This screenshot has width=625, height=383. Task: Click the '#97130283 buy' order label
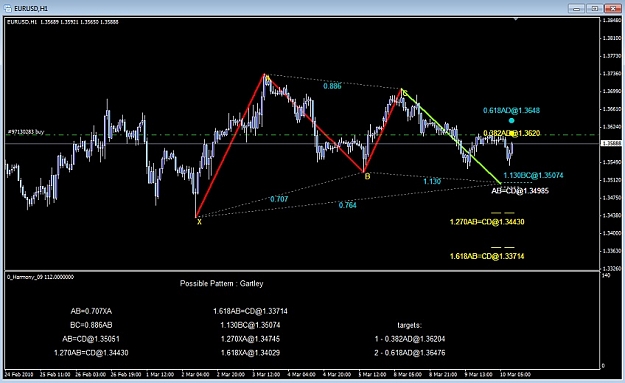(26, 132)
